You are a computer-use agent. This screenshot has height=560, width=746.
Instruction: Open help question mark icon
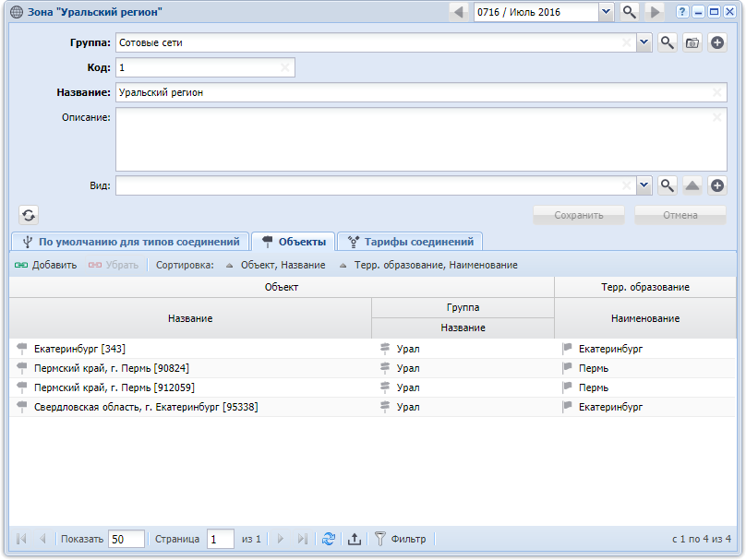pos(682,12)
